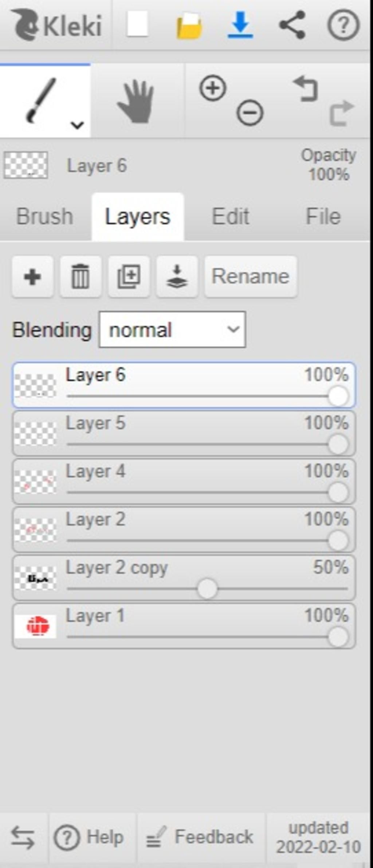The image size is (373, 868).
Task: Merge layer down icon
Action: [x=177, y=277]
